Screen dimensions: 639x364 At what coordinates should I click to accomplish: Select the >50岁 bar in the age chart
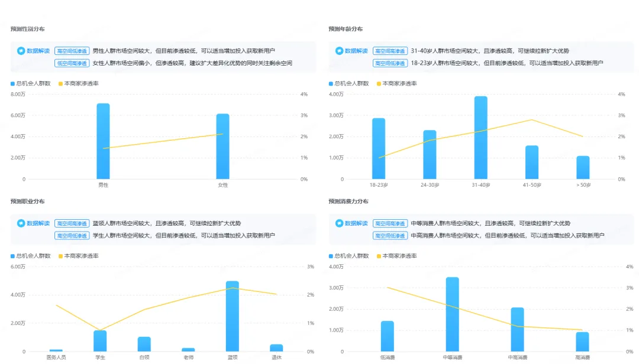(583, 167)
